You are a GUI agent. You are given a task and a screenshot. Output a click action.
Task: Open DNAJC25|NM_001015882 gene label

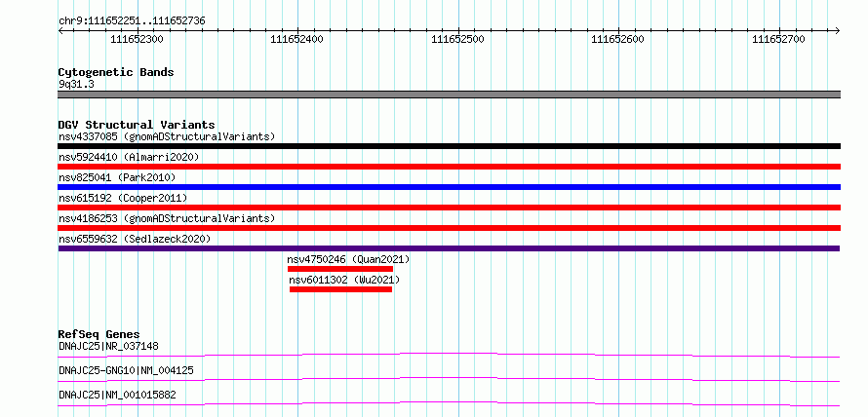117,395
